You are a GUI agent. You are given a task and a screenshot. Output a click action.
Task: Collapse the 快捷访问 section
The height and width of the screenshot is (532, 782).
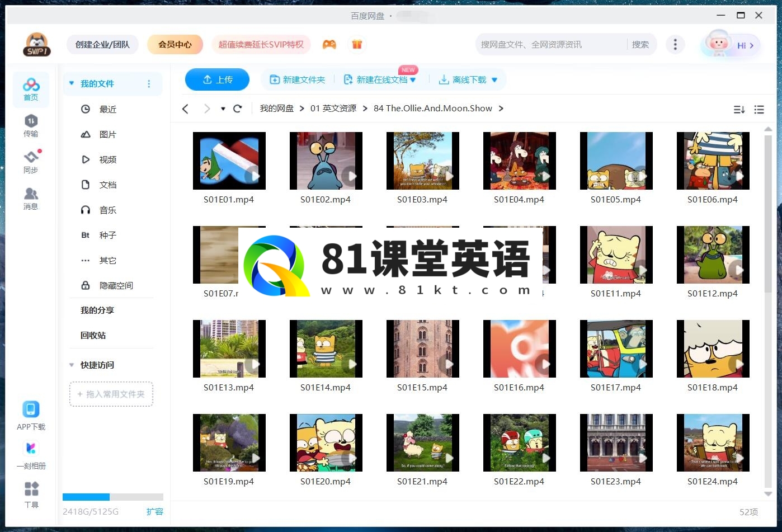[72, 365]
